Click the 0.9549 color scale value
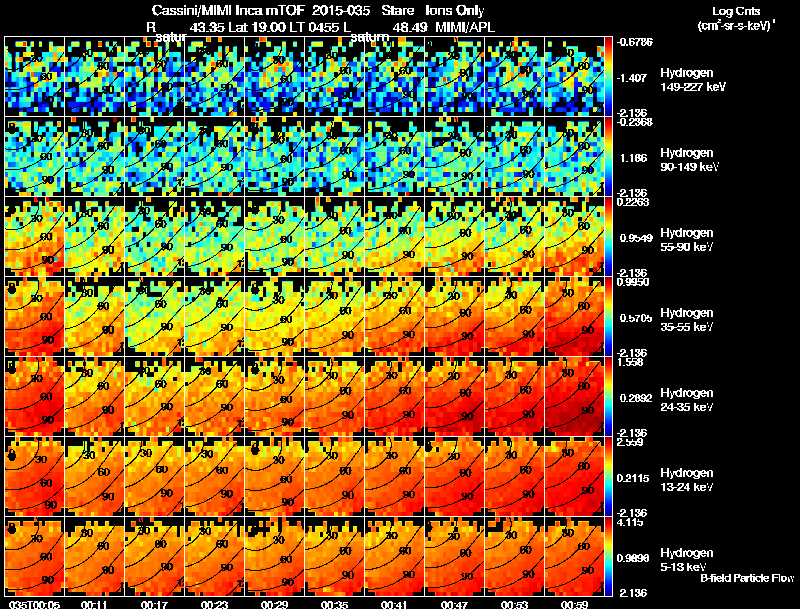This screenshot has height=609, width=800. pyautogui.click(x=636, y=238)
